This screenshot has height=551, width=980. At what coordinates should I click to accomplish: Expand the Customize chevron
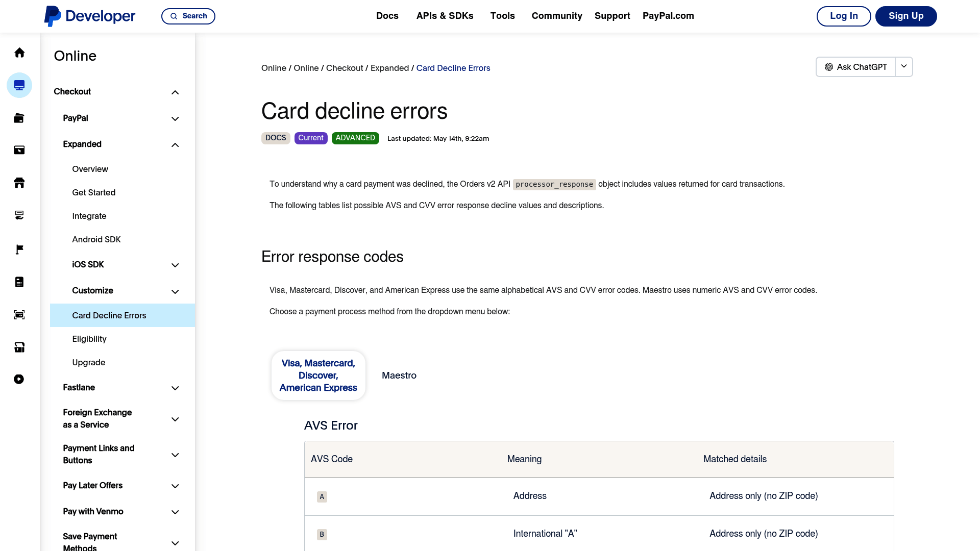click(x=175, y=292)
